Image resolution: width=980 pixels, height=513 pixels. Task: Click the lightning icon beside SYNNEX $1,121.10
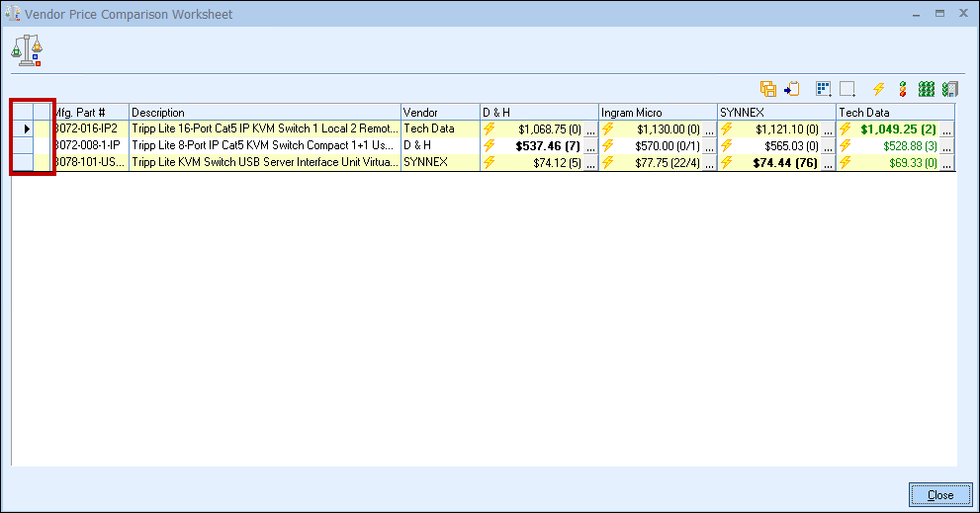point(726,128)
